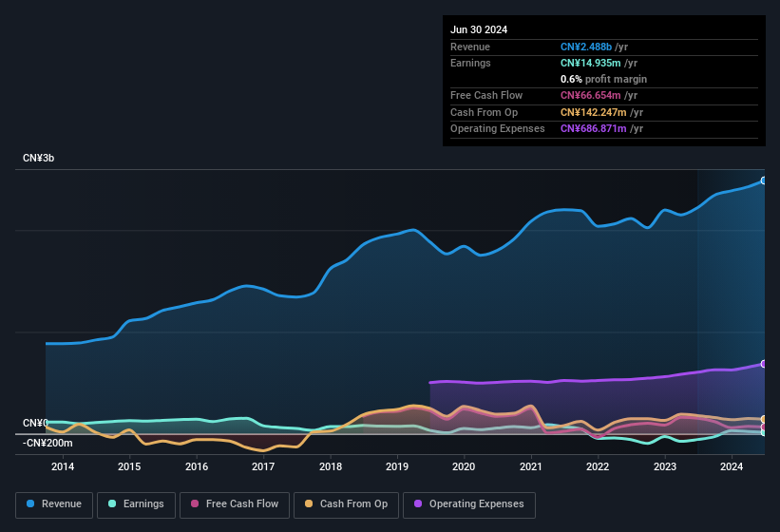780x532 pixels.
Task: Click the -CN¥200m y-axis label
Action: click(48, 443)
